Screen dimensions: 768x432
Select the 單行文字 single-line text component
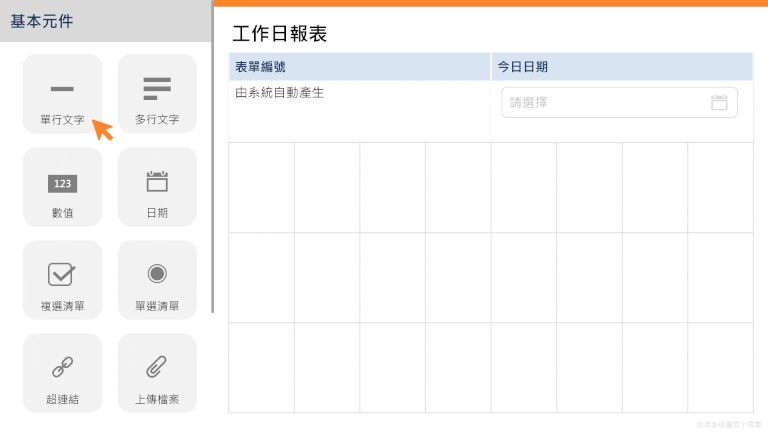(62, 94)
